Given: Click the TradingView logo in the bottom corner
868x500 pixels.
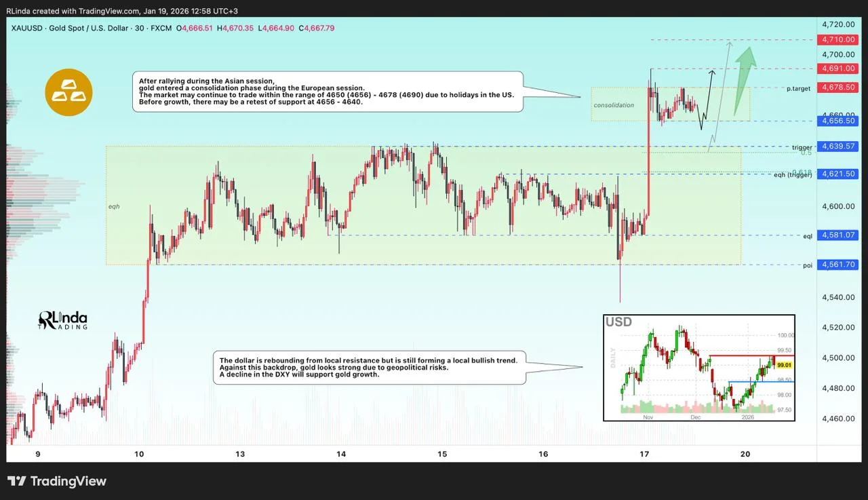Looking at the screenshot, I should [57, 482].
